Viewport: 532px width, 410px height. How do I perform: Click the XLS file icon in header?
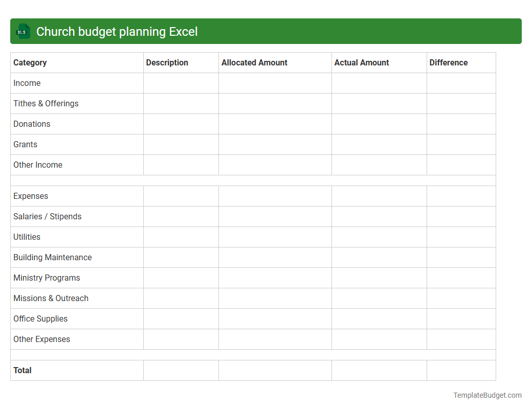[x=23, y=31]
